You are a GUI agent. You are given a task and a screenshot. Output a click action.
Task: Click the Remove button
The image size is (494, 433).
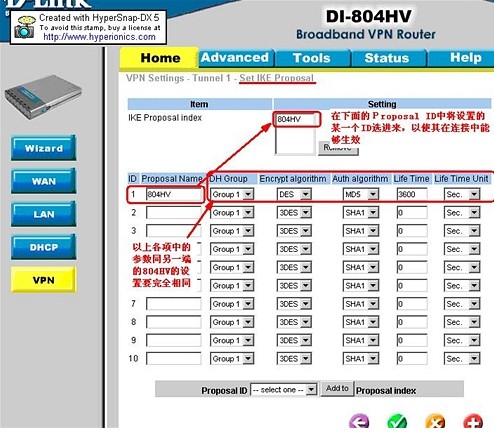tap(338, 148)
